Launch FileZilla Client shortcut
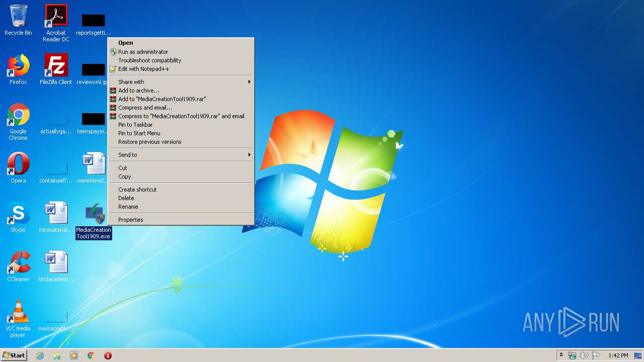 56,69
